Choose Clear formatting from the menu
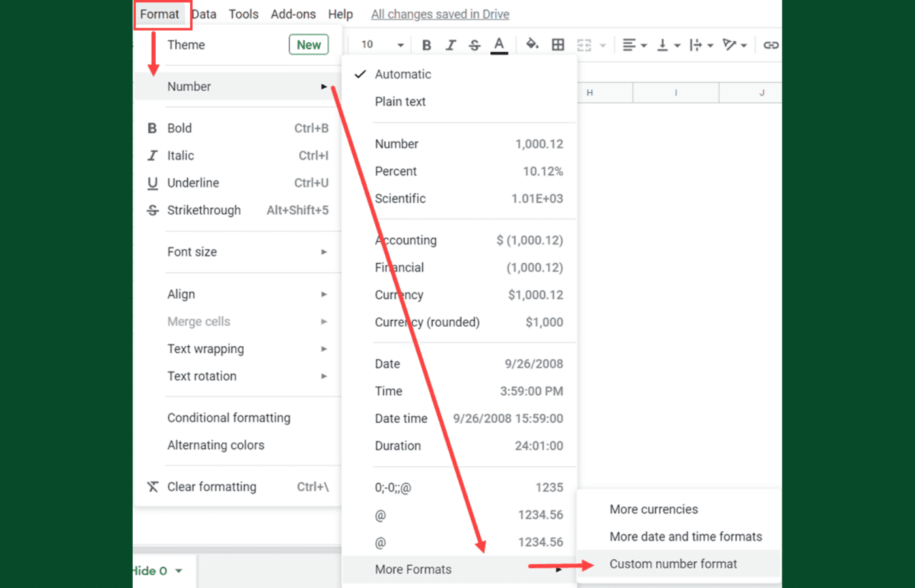The image size is (915, 588). 212,487
